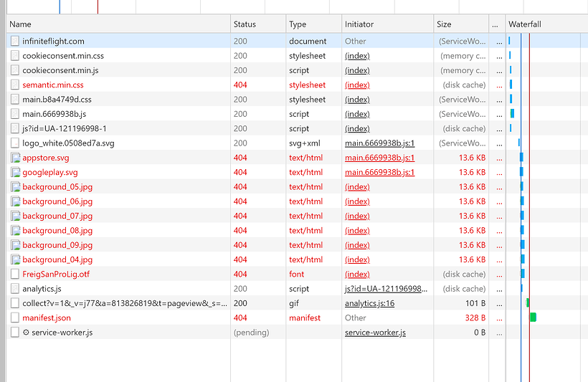Click the green waterfall bar for manifest.json
Screen dimensions: 588x382
533,317
